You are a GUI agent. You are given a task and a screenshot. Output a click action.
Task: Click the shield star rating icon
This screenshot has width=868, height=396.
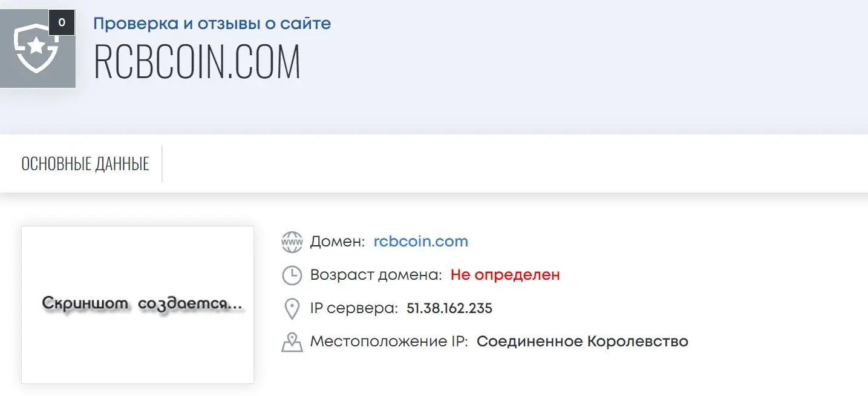tap(36, 48)
